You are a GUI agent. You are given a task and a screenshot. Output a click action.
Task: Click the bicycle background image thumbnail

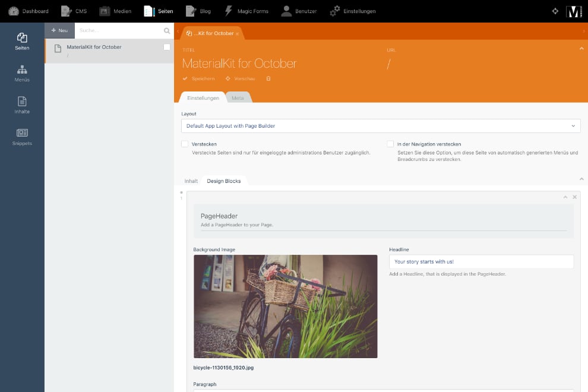point(285,306)
